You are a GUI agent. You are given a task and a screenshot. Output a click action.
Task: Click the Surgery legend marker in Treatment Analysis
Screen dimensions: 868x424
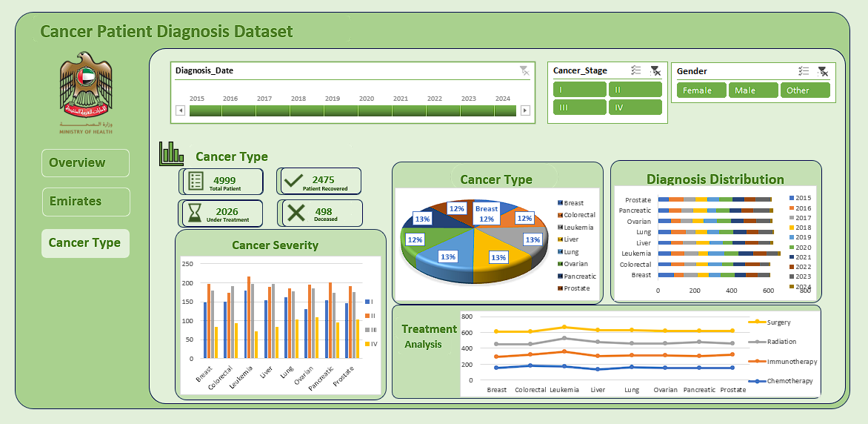tap(757, 322)
